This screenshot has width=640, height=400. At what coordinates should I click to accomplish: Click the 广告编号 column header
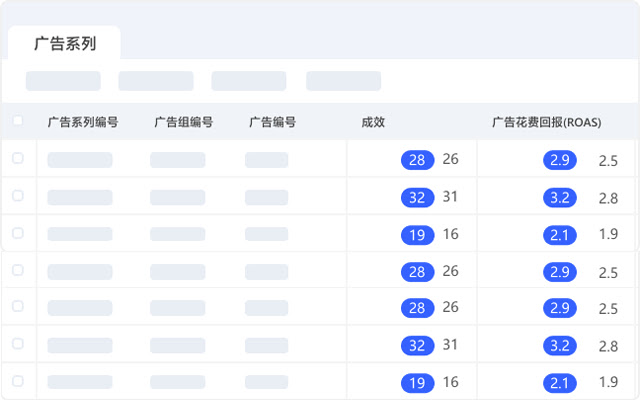[x=272, y=122]
